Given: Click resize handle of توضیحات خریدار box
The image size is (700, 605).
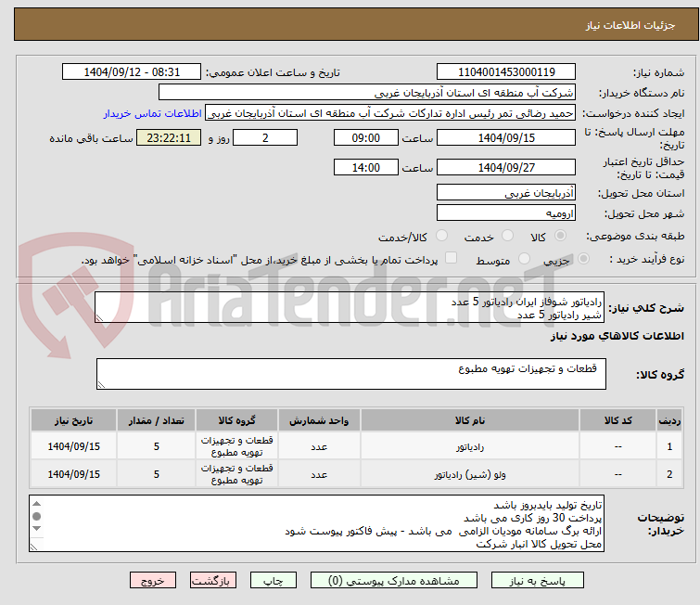Looking at the screenshot, I should click(x=33, y=547).
